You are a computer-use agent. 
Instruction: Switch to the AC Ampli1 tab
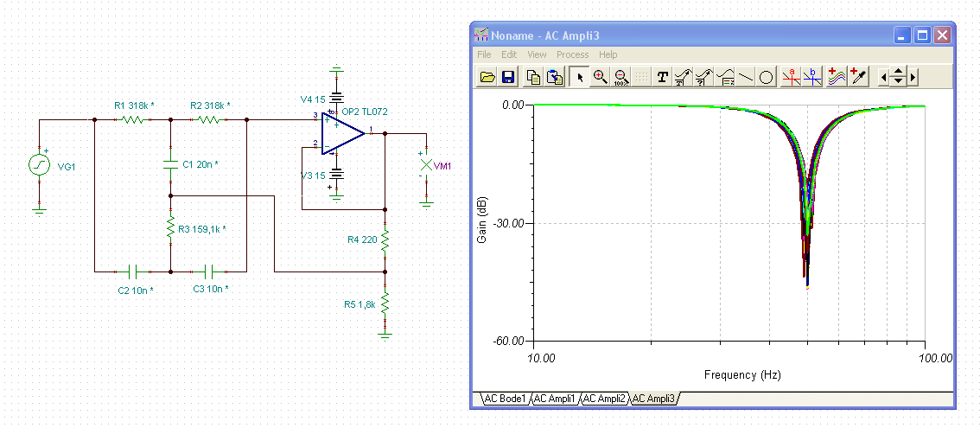(x=555, y=398)
